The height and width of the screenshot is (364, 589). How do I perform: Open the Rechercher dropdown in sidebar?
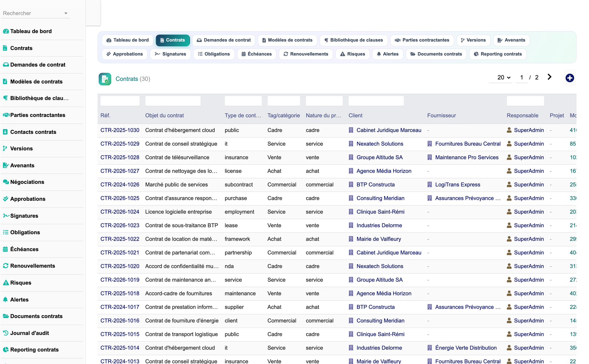coord(35,13)
